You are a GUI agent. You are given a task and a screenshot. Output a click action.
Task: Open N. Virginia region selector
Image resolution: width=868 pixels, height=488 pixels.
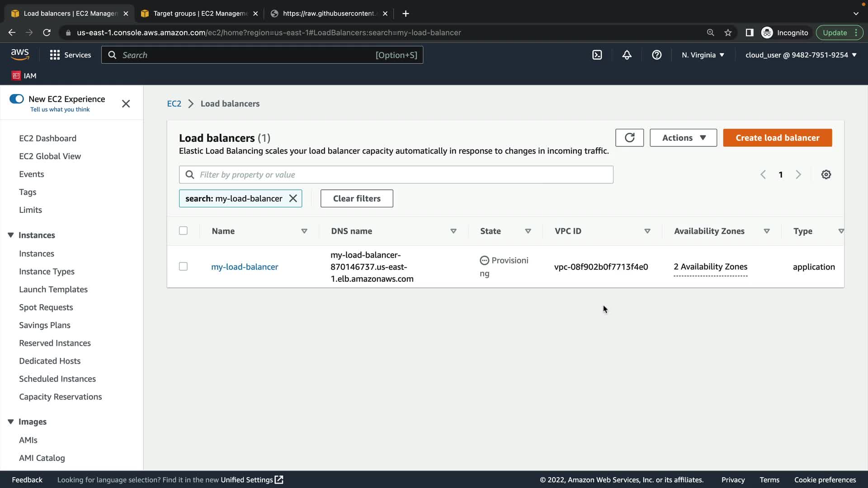(703, 55)
